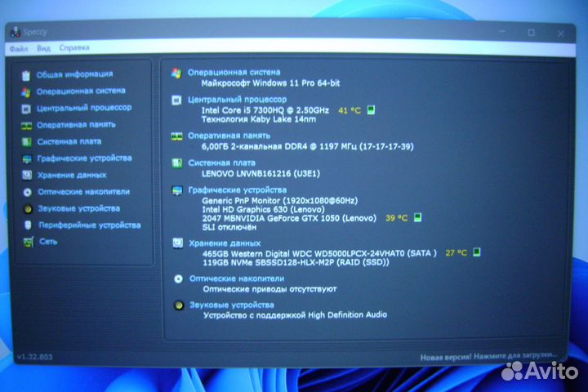Click the LENOVO LNVNB161216 (U3E1) text
This screenshot has height=392, width=588.
[261, 174]
